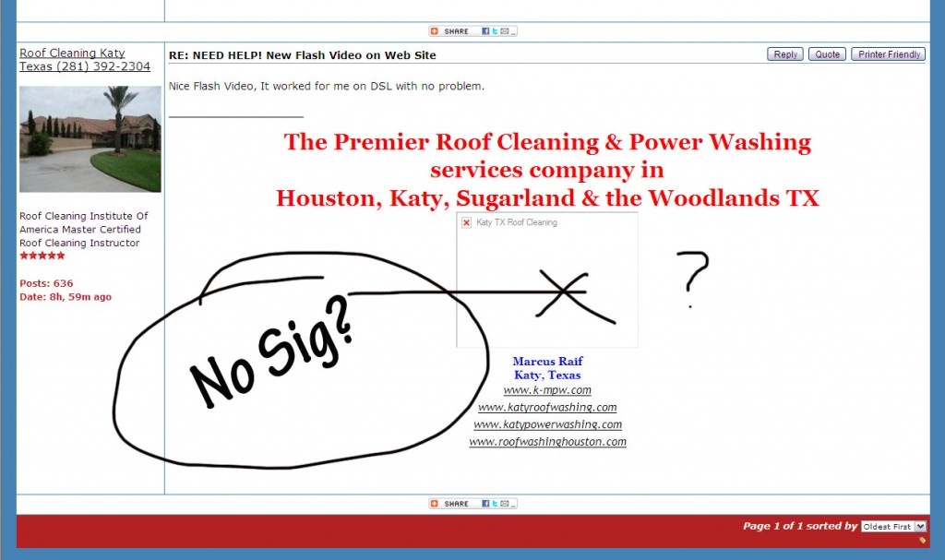The width and height of the screenshot is (945, 560).
Task: Open the Roof Cleaning Katy Texas profile link
Action: coord(84,60)
